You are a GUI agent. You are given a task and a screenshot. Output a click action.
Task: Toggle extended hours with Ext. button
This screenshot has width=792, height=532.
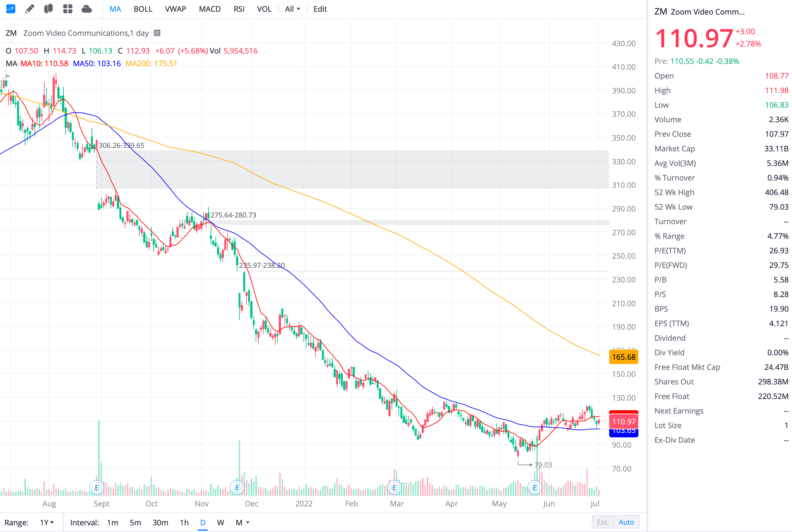point(603,522)
